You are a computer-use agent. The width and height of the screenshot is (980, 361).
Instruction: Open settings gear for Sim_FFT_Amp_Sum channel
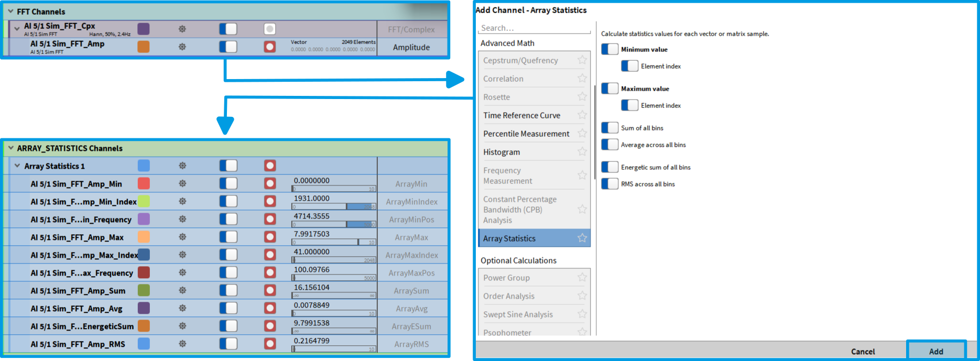(x=182, y=290)
